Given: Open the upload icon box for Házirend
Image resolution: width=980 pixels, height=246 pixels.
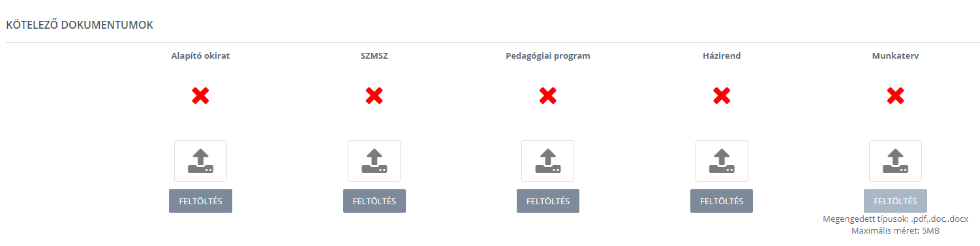Looking at the screenshot, I should (x=722, y=161).
